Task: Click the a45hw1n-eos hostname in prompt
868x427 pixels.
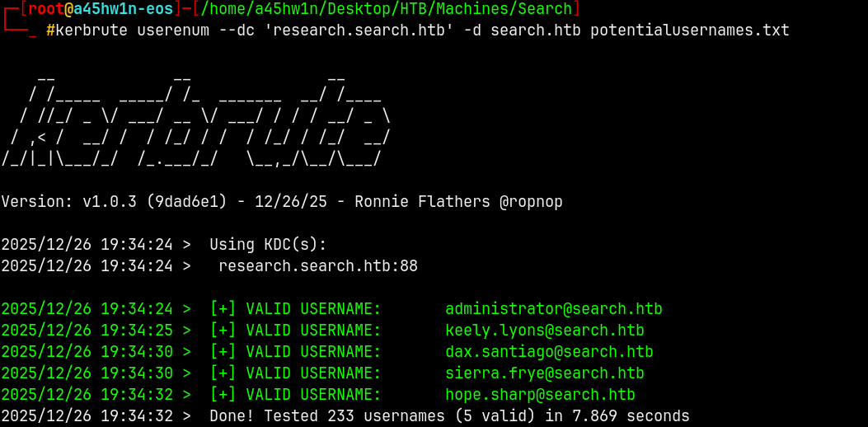Action: (x=124, y=9)
